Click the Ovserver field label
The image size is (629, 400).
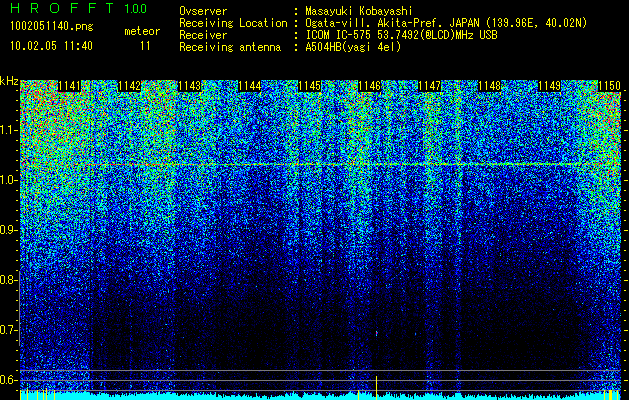click(203, 12)
